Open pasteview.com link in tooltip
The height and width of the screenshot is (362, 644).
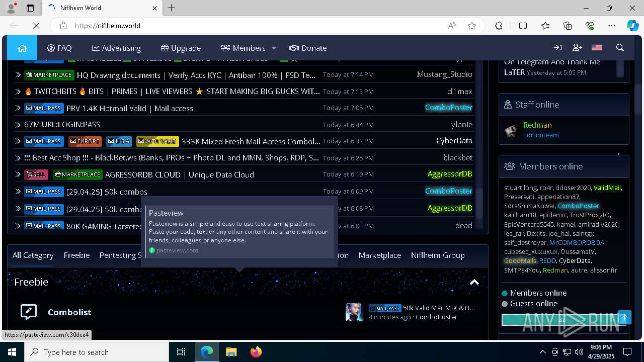coord(177,250)
